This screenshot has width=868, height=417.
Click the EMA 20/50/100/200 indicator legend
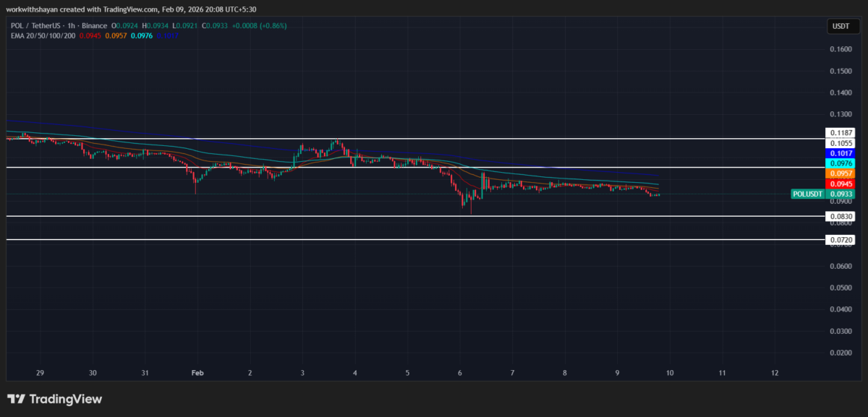pos(45,35)
